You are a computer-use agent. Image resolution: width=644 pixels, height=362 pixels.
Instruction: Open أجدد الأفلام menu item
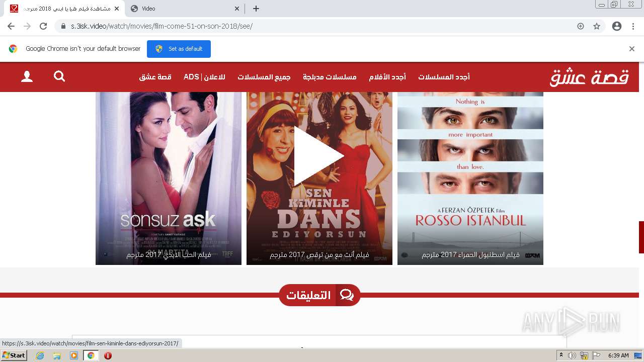pos(387,77)
